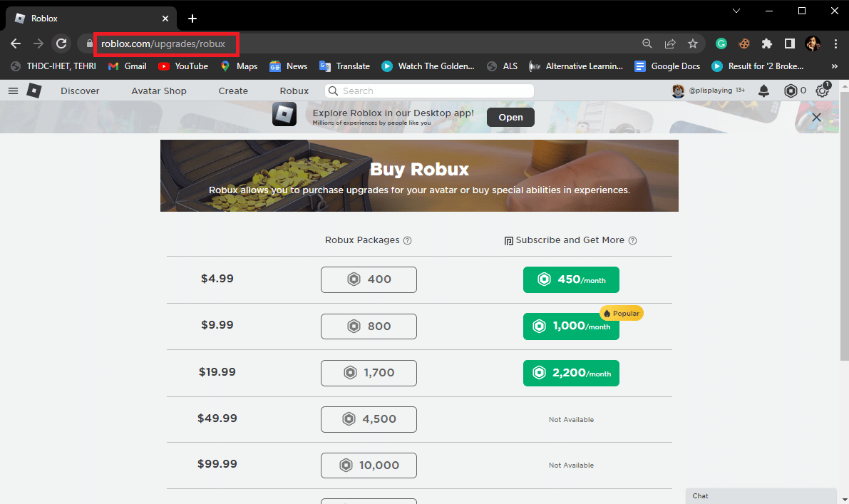Click the $4.99 price text

coord(217,279)
